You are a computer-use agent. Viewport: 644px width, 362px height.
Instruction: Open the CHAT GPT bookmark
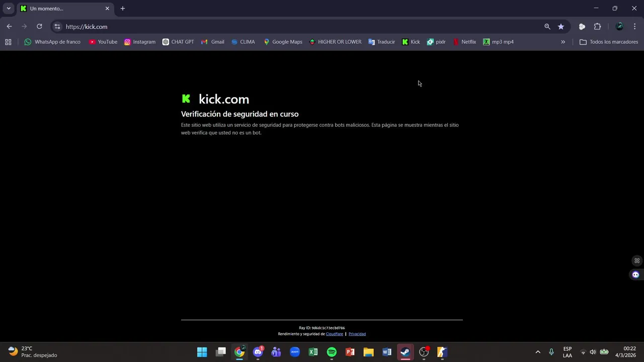click(178, 42)
